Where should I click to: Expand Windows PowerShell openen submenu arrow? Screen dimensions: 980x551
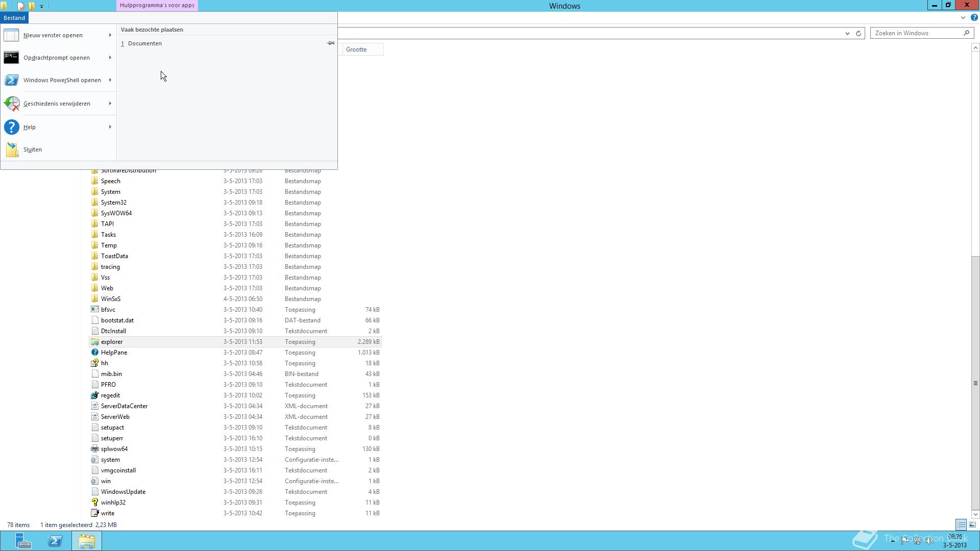pos(110,80)
